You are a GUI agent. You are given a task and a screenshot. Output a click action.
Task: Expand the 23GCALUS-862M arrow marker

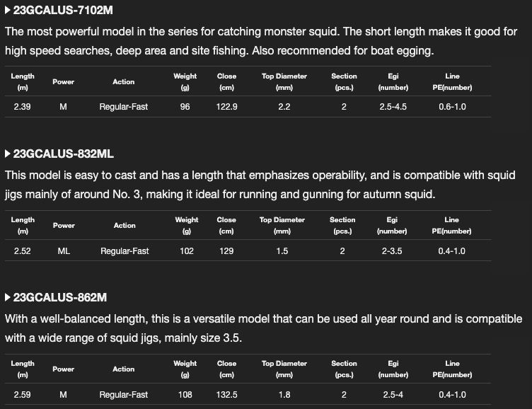click(8, 297)
